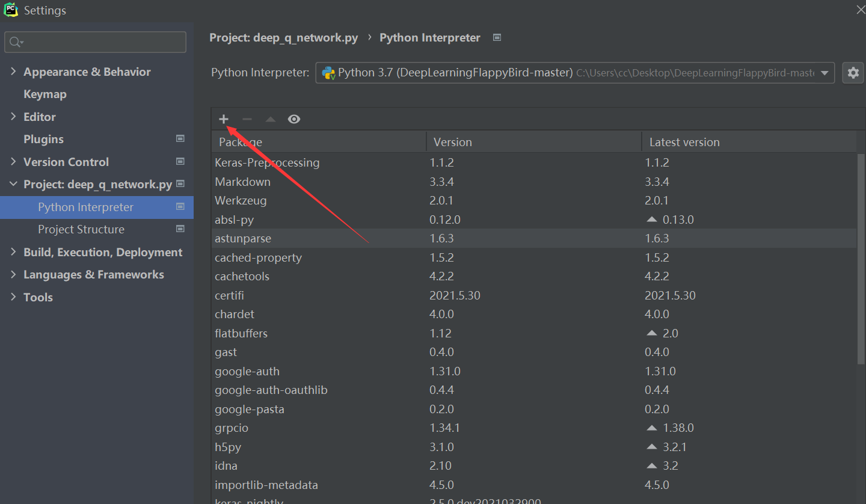The width and height of the screenshot is (866, 504).
Task: Select the google-auth package row
Action: (x=534, y=371)
